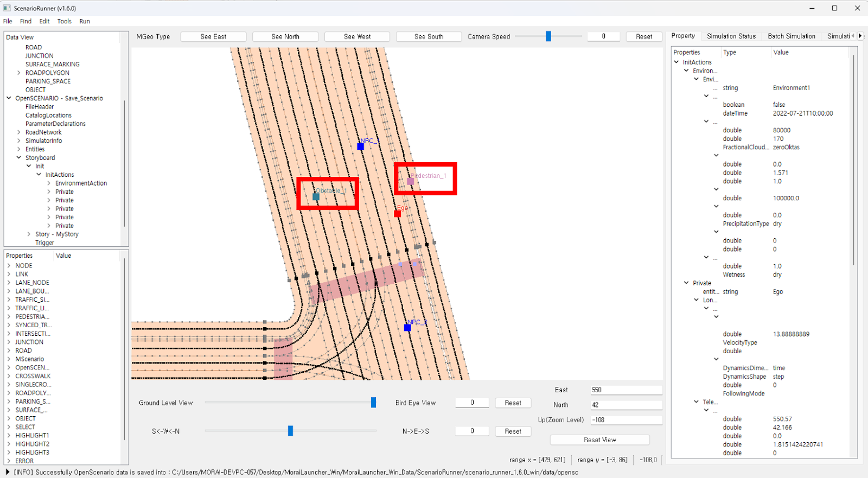Image resolution: width=868 pixels, height=478 pixels.
Task: Collapse the Storyboard tree node
Action: (x=19, y=158)
